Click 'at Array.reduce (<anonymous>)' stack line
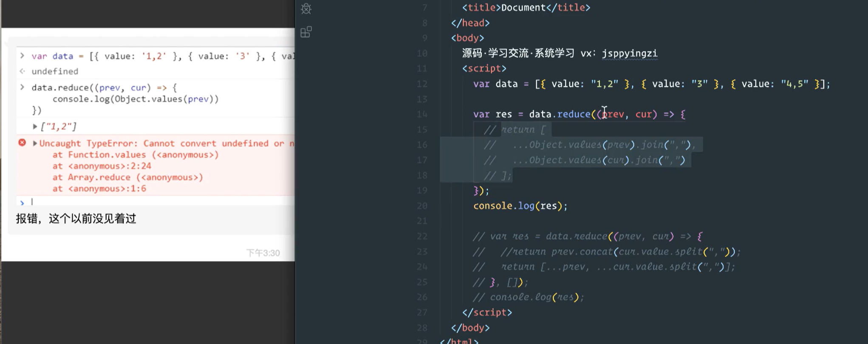This screenshot has width=868, height=344. [128, 178]
